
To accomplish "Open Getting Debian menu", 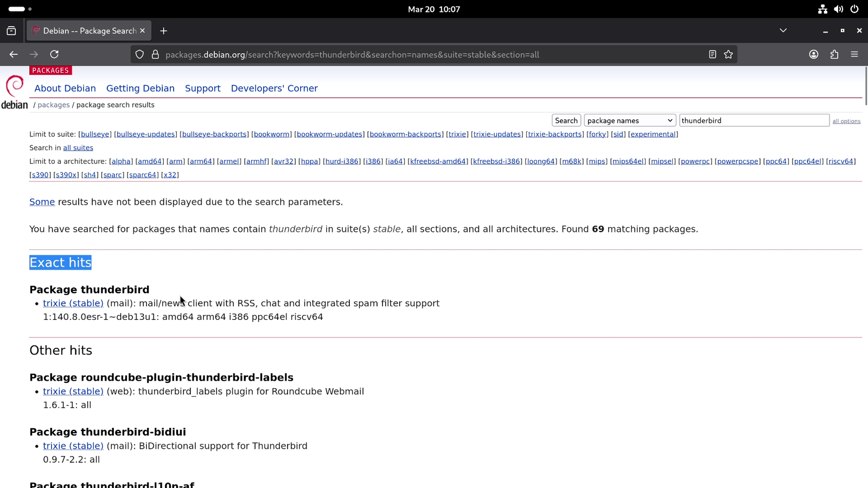I will 141,88.
